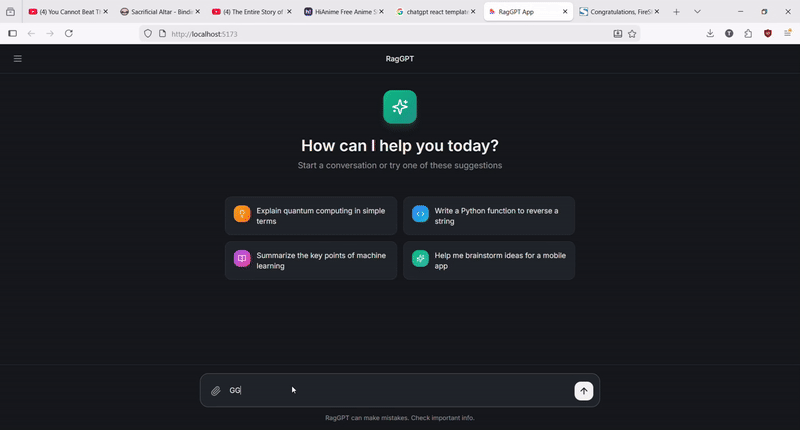Choose Explain quantum computing in simple terms

point(311,216)
